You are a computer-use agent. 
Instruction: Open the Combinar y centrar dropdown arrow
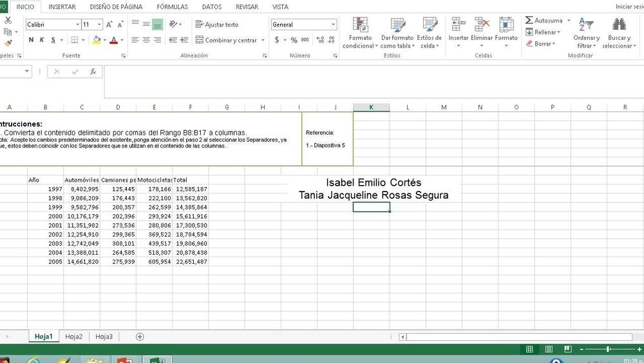263,40
